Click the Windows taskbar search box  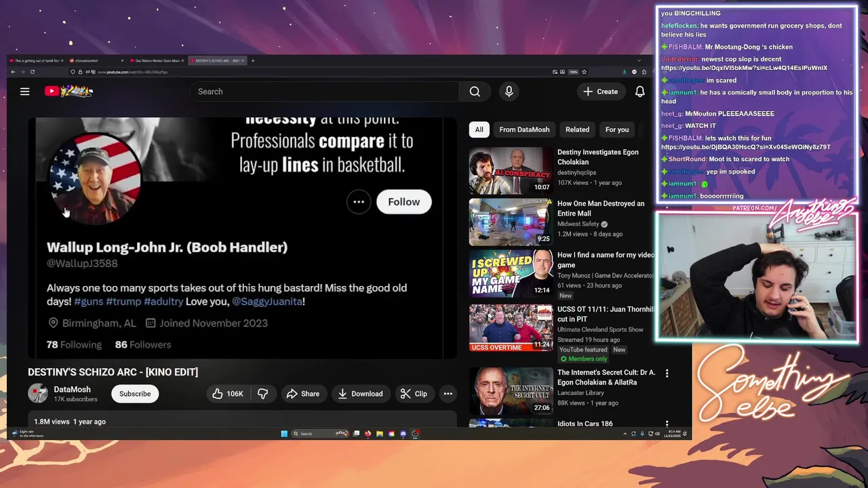321,434
